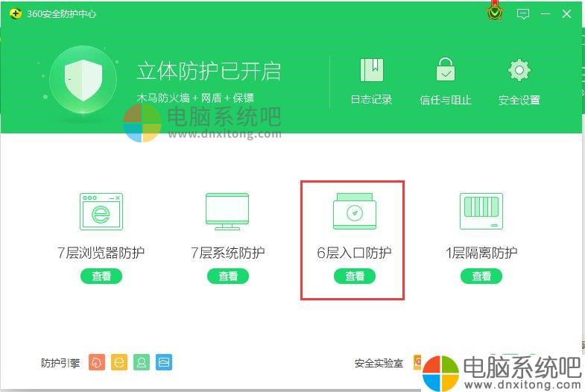This screenshot has width=585, height=392.
Task: Click the 7层系统防护 label
Action: click(x=228, y=253)
